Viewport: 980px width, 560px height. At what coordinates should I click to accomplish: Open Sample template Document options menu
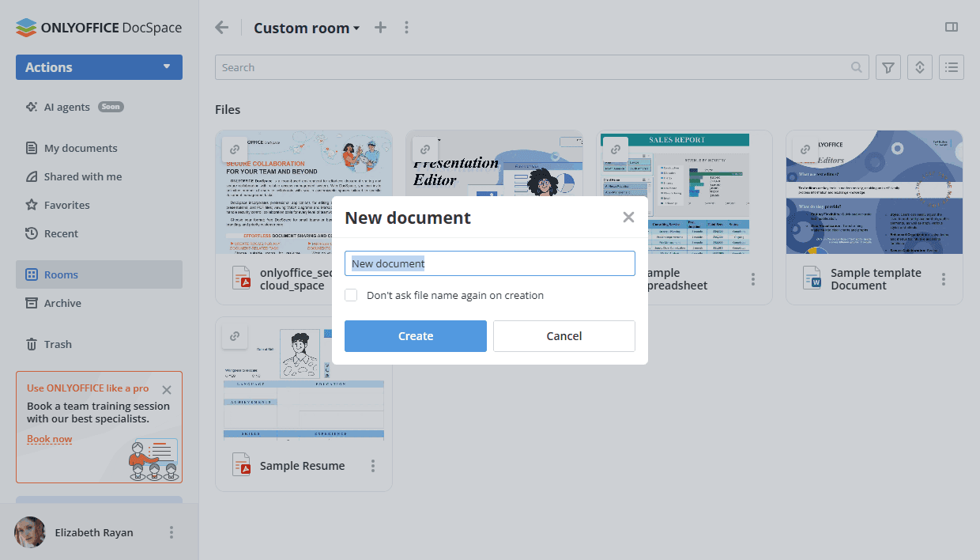coord(944,279)
